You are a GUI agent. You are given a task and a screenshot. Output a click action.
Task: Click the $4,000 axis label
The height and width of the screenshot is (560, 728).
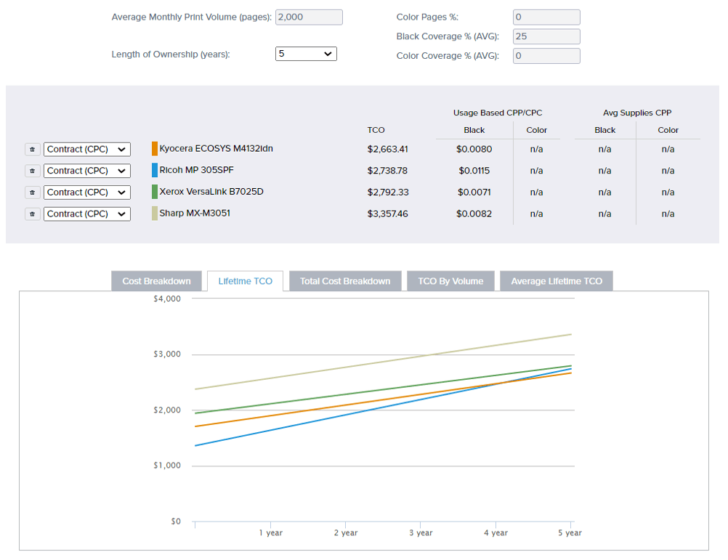tap(167, 299)
